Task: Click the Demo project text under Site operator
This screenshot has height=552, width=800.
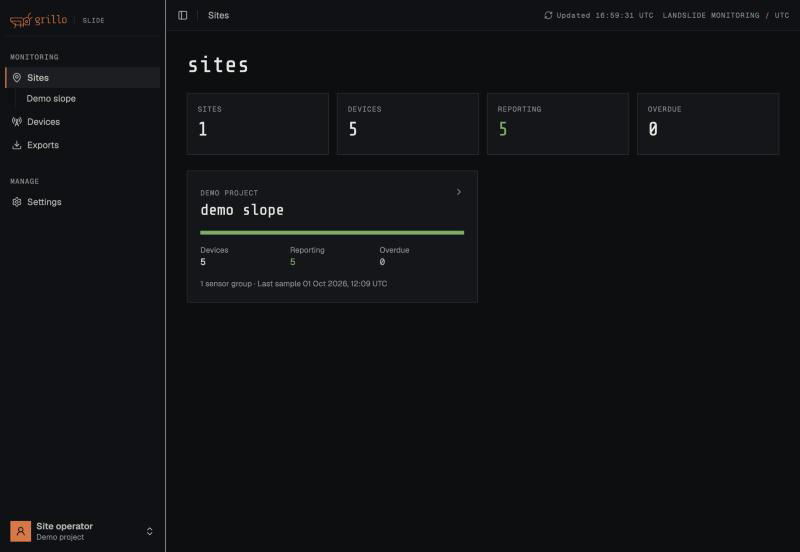Action: pyautogui.click(x=60, y=537)
